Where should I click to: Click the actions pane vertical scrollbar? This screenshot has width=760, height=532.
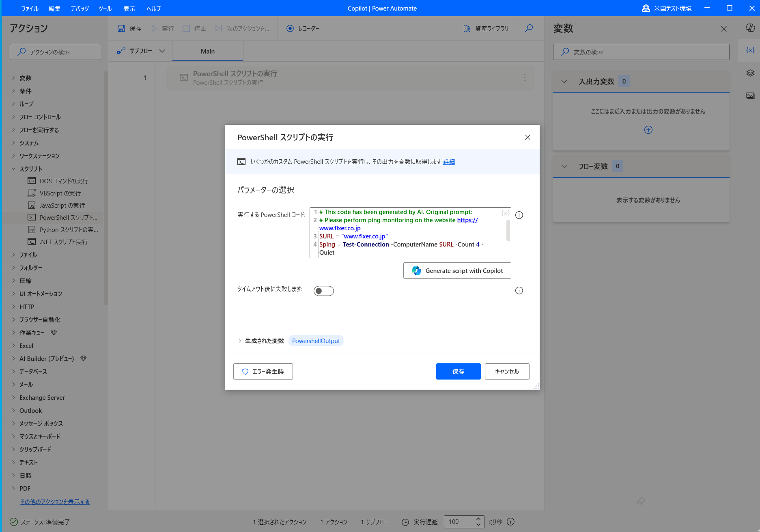[106, 188]
